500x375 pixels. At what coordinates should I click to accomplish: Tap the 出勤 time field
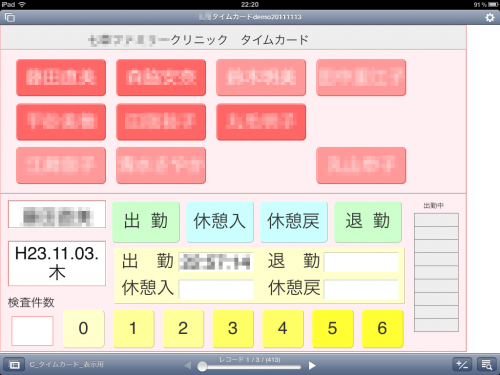pyautogui.click(x=216, y=262)
